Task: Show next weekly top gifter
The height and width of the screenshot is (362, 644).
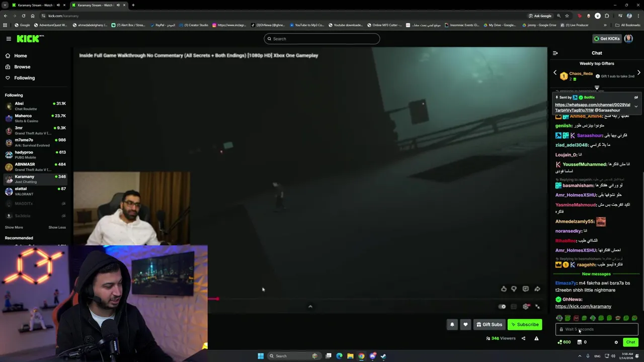Action: [638, 73]
